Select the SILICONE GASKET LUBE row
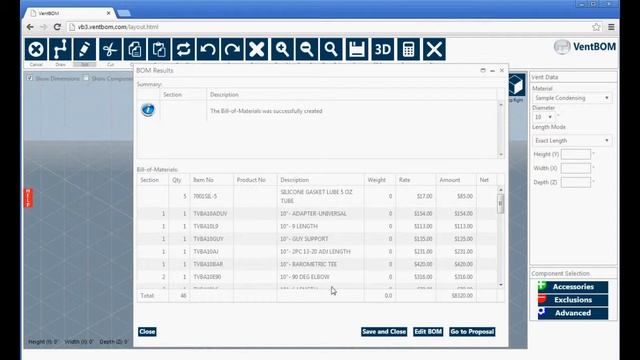The height and width of the screenshot is (360, 640). pos(317,196)
